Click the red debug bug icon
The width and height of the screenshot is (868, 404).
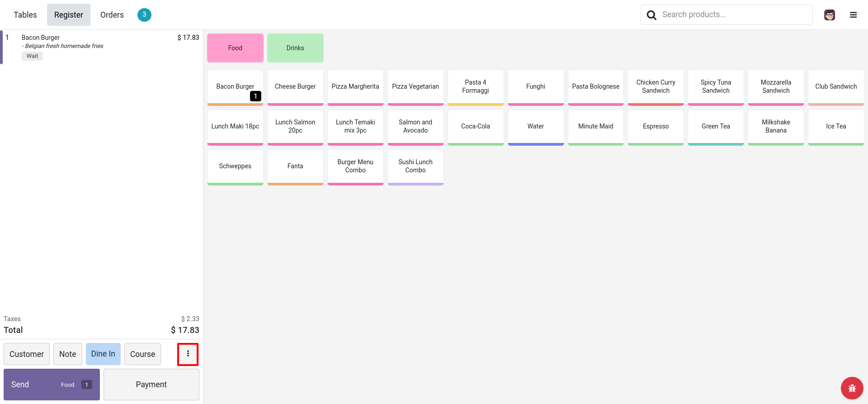coord(852,388)
